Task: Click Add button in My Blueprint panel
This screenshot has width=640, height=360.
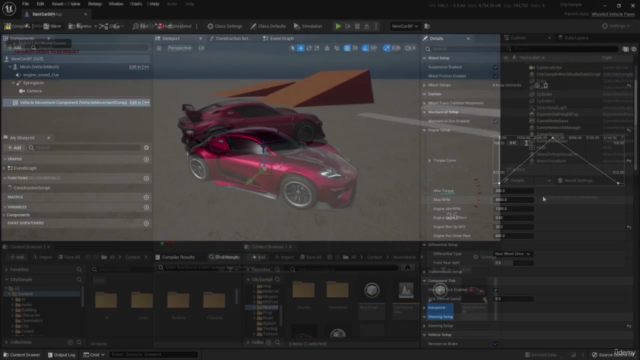Action: [15, 147]
